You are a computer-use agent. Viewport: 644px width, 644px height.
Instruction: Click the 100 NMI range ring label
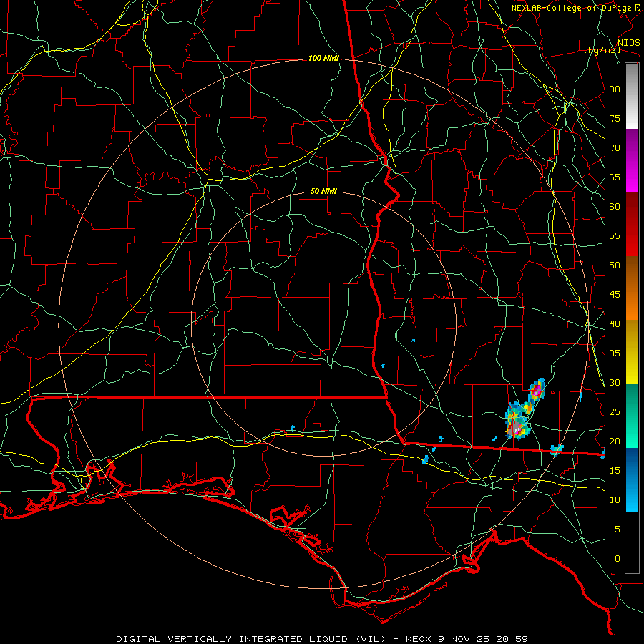click(x=323, y=59)
